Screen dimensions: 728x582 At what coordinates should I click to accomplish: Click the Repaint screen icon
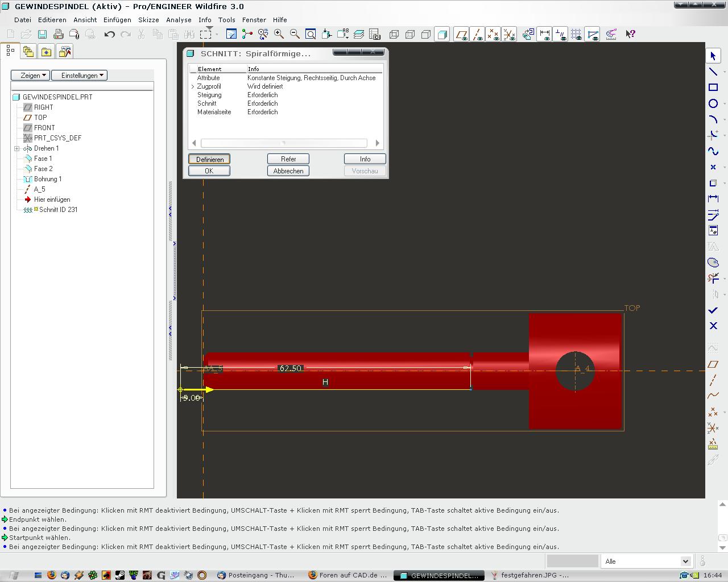(x=231, y=34)
